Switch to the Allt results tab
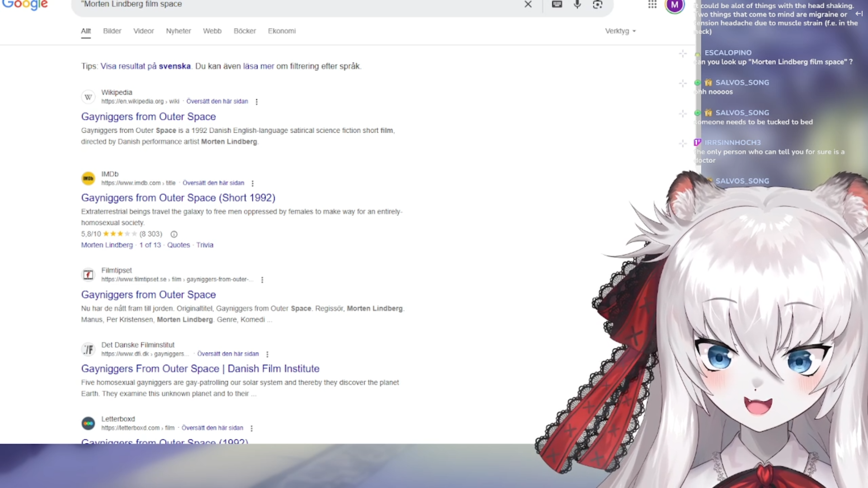Screen dimensions: 868x488 point(86,31)
